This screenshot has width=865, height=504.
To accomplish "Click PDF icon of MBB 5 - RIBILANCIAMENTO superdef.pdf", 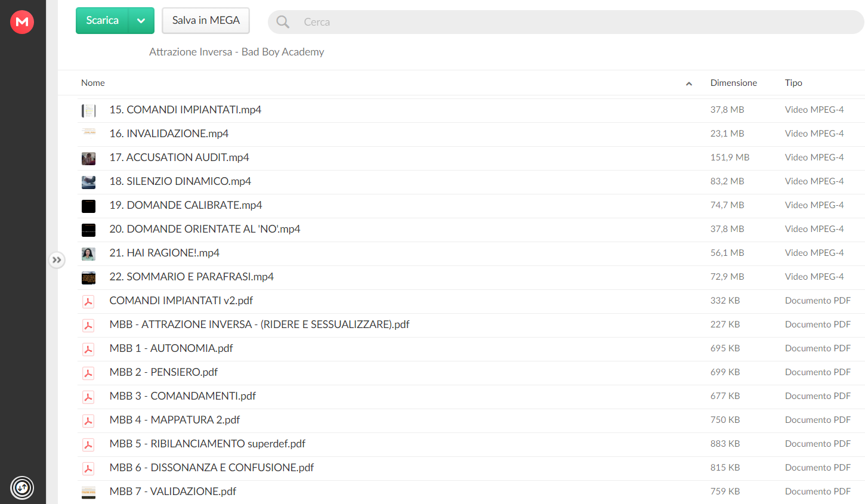I will pyautogui.click(x=88, y=444).
